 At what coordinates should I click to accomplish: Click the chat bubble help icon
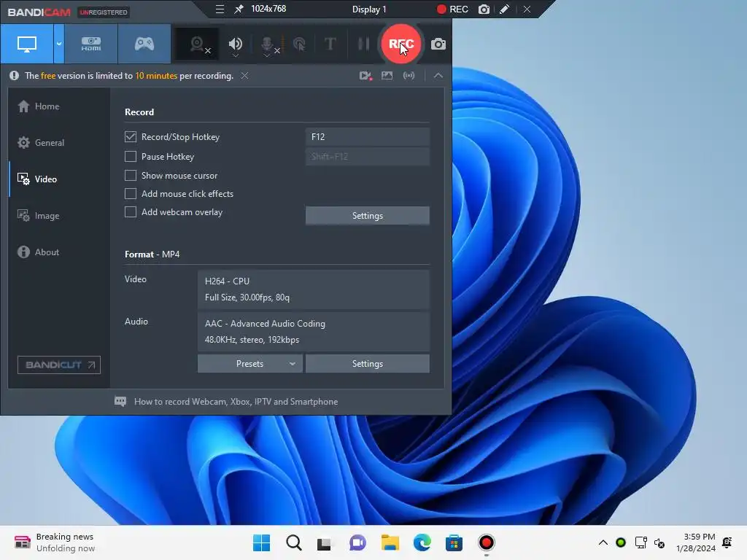pyautogui.click(x=120, y=402)
